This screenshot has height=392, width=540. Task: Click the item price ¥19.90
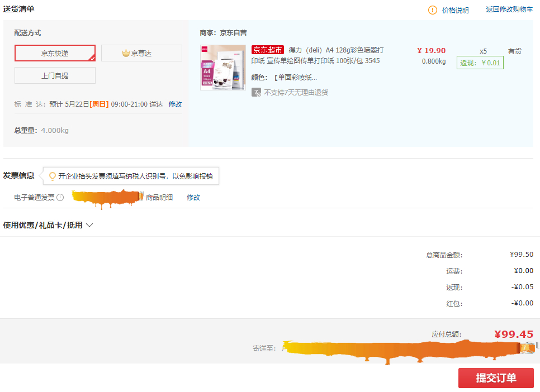(431, 51)
